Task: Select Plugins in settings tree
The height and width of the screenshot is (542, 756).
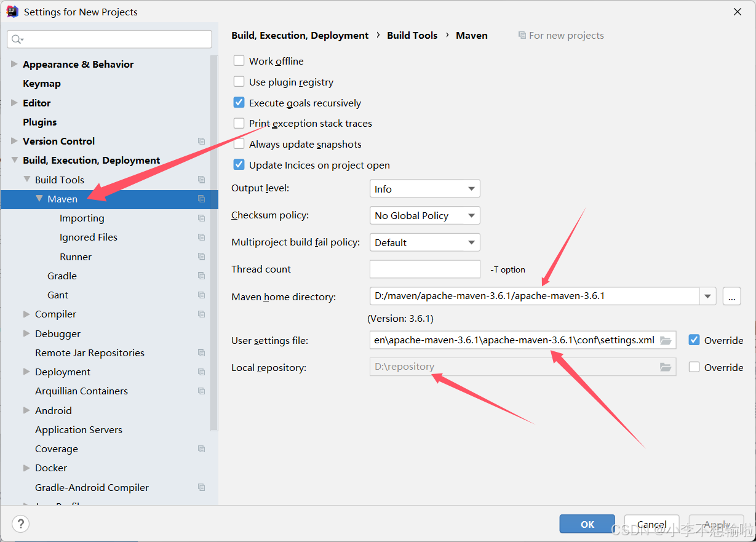Action: 40,122
